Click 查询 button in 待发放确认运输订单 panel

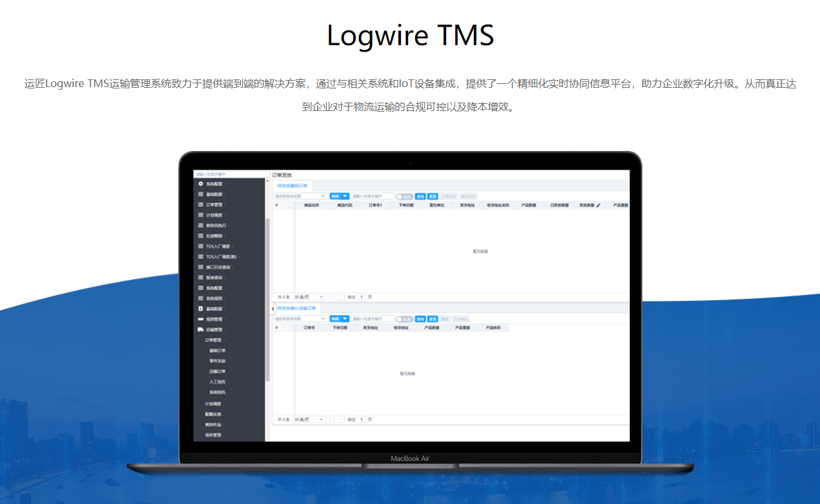point(420,319)
